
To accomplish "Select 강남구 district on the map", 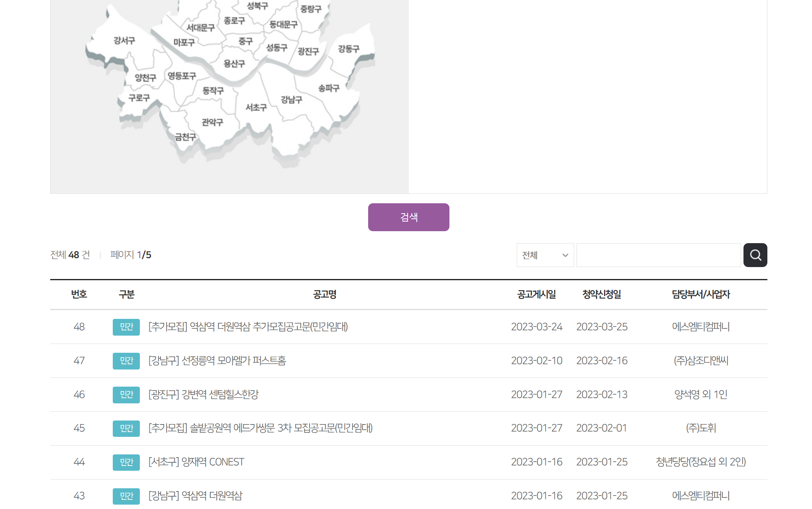I will [x=291, y=100].
